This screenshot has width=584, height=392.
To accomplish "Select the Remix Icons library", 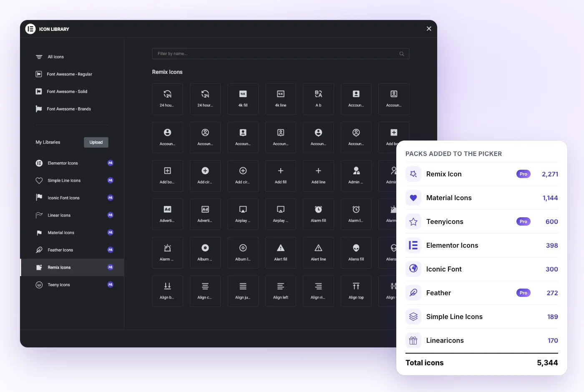I will (72, 267).
